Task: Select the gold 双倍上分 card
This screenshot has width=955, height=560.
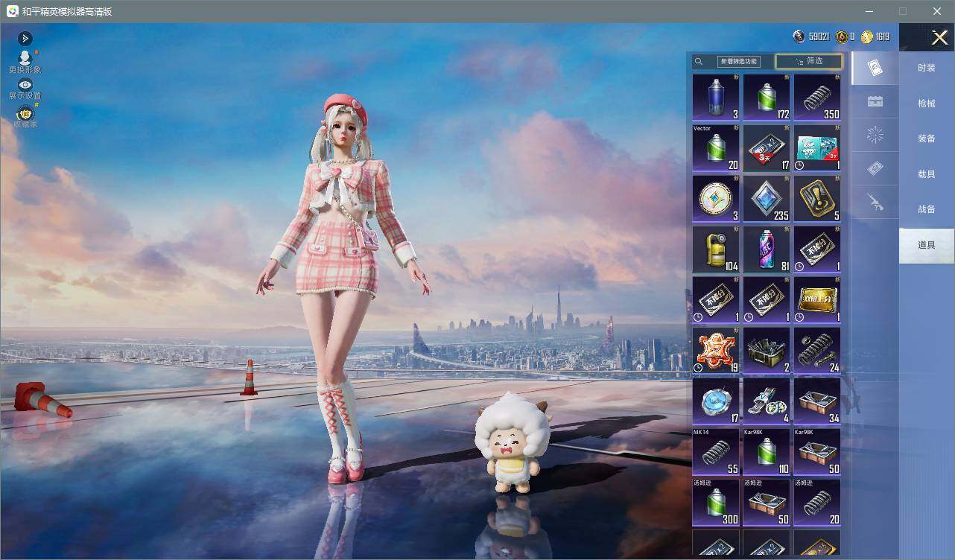Action: [817, 300]
